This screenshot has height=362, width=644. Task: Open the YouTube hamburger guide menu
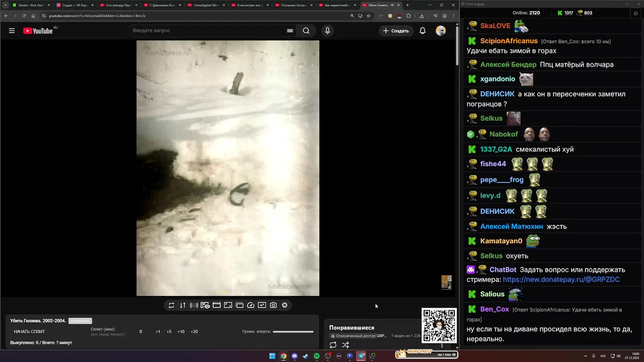[x=12, y=31]
